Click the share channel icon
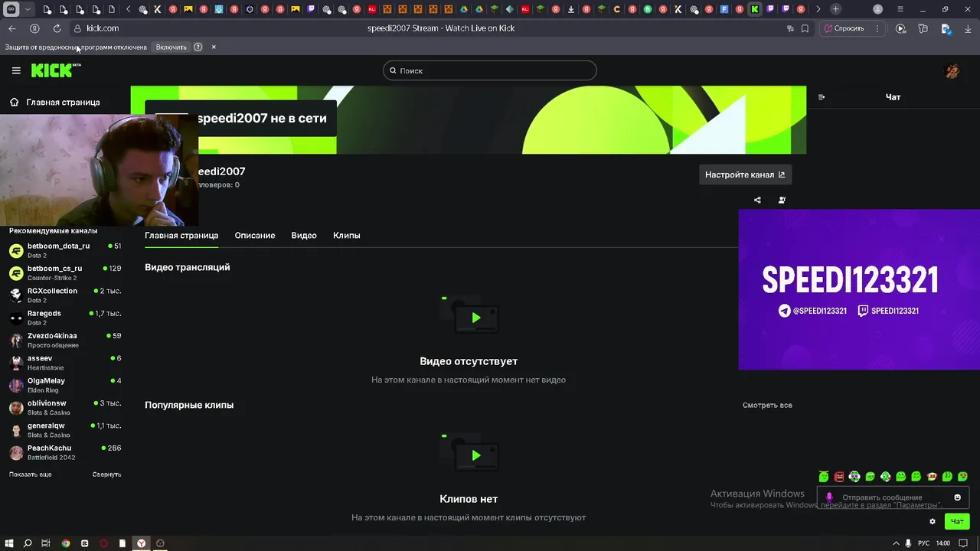Viewport: 980px width, 551px height. (x=757, y=200)
